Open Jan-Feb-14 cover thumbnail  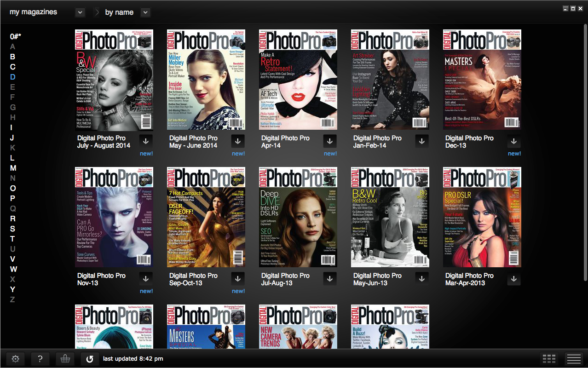(x=390, y=80)
